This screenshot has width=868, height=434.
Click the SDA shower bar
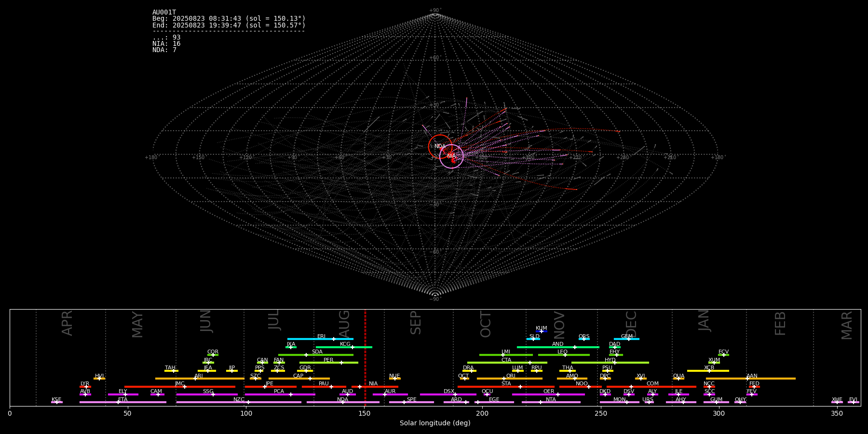pos(316,355)
